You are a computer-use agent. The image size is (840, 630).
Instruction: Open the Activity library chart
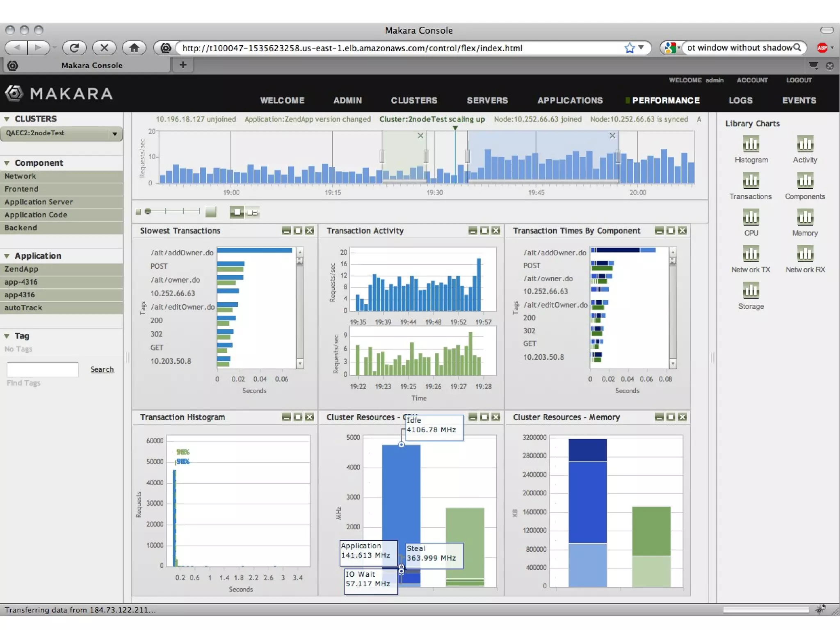(805, 144)
